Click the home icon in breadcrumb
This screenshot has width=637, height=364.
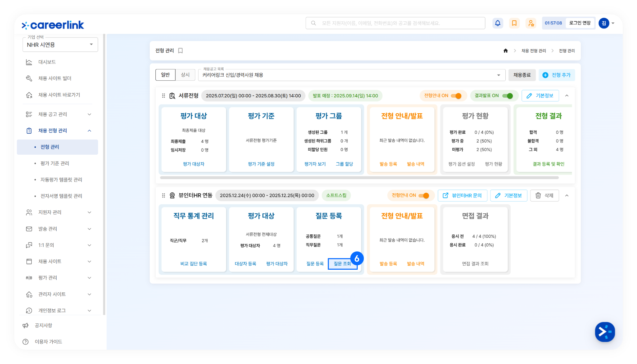coord(505,51)
